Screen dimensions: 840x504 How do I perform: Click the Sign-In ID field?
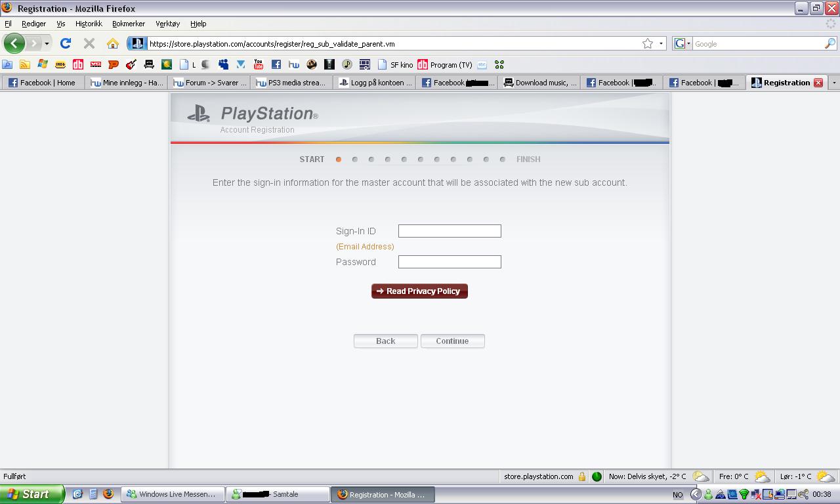(x=450, y=231)
